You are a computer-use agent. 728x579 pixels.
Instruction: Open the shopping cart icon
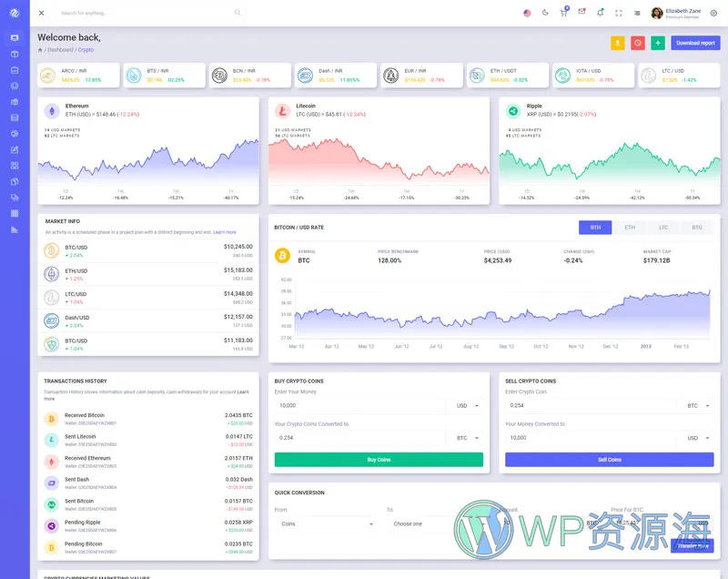(x=563, y=13)
